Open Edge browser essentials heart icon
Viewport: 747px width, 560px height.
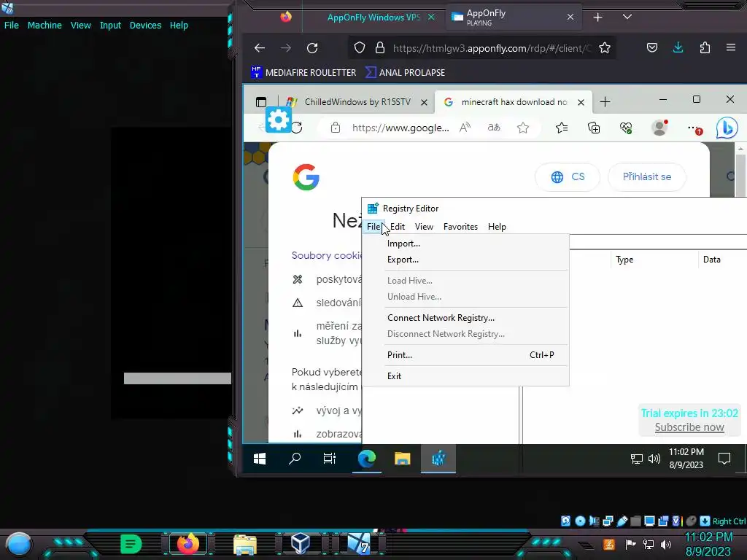coord(625,128)
